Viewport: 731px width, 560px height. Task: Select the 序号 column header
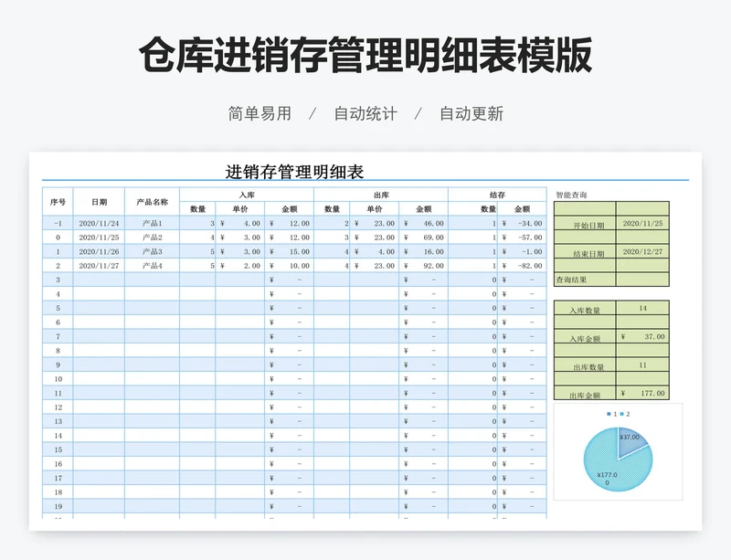pos(58,202)
